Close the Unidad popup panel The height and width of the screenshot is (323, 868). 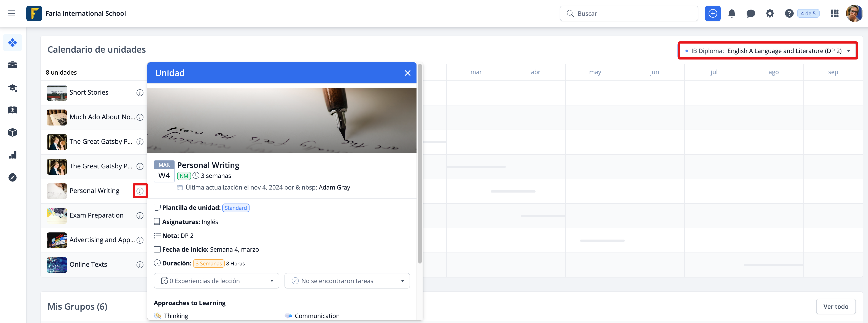[x=407, y=73]
